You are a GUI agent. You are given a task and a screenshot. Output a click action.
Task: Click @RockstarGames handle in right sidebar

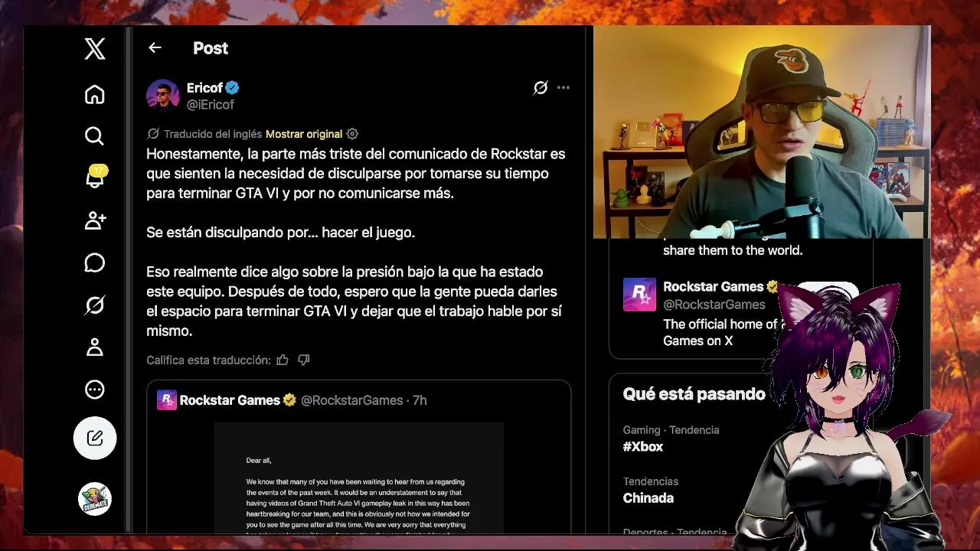tap(714, 305)
